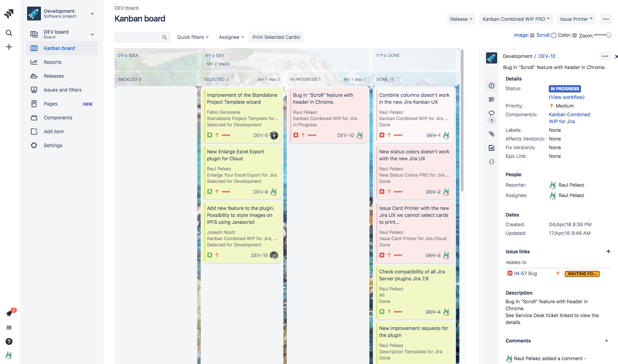The height and width of the screenshot is (364, 618).
Task: Click the add issue link plus icon
Action: (608, 252)
